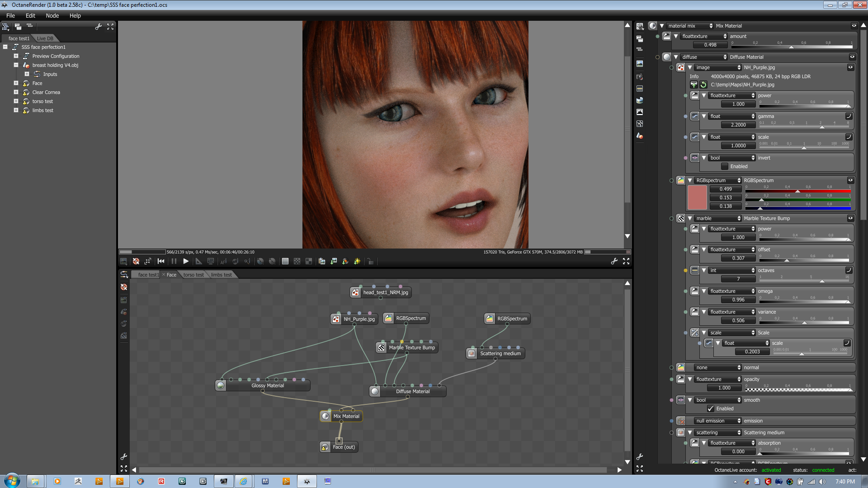Switch to the torso test tab
This screenshot has height=488, width=868.
coord(193,275)
